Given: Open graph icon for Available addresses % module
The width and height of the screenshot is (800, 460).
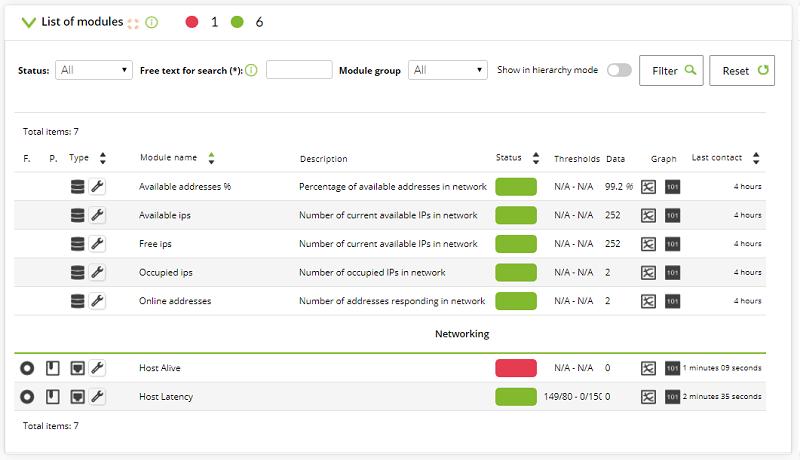Looking at the screenshot, I should [648, 187].
